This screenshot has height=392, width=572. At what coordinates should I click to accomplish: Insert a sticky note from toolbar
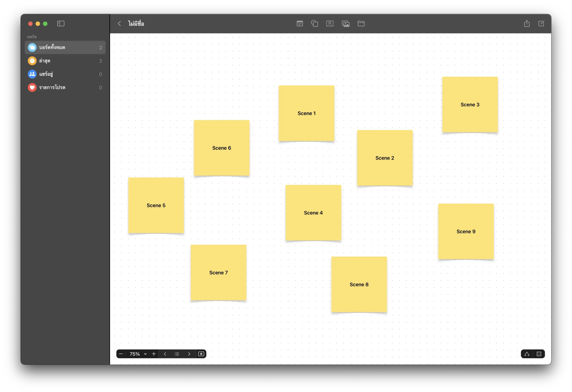[x=300, y=24]
